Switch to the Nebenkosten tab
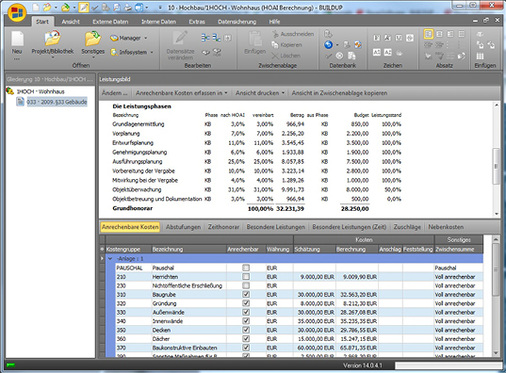506x373 pixels. point(446,227)
